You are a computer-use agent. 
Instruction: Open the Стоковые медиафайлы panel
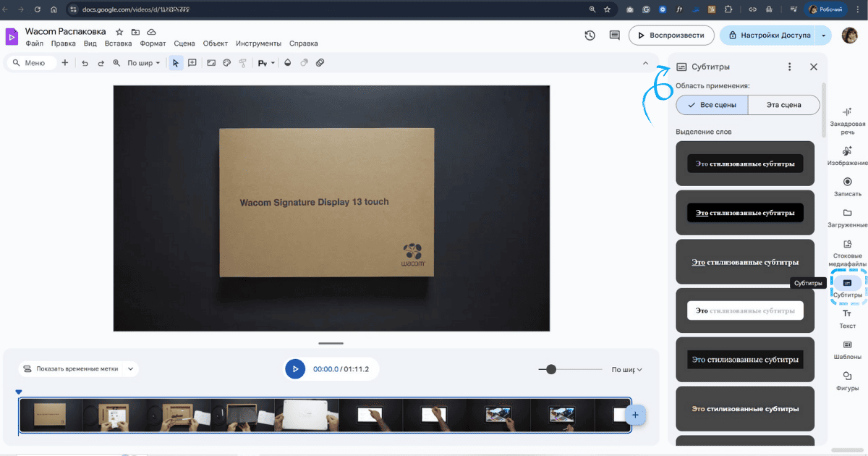(846, 249)
